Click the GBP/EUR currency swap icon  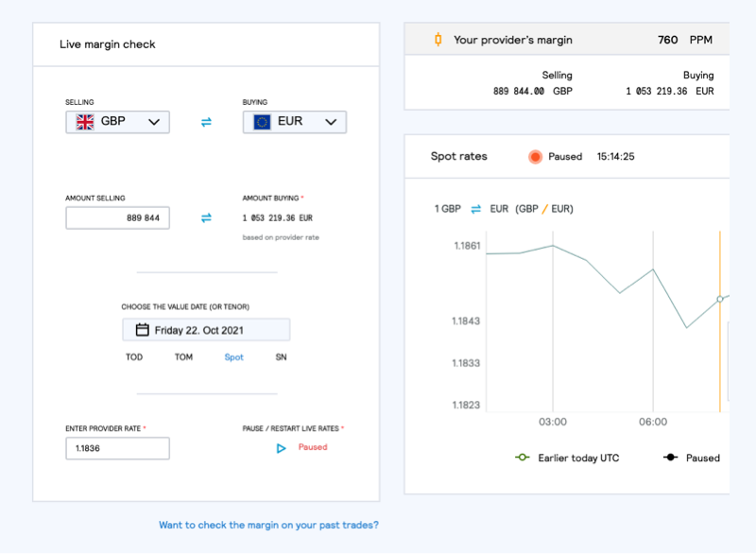[x=206, y=121]
